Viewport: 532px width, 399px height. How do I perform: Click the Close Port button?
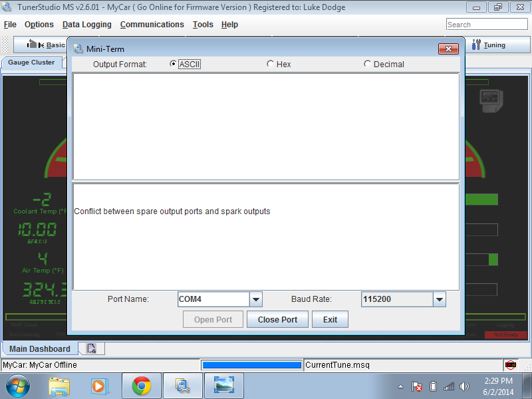[x=277, y=319]
